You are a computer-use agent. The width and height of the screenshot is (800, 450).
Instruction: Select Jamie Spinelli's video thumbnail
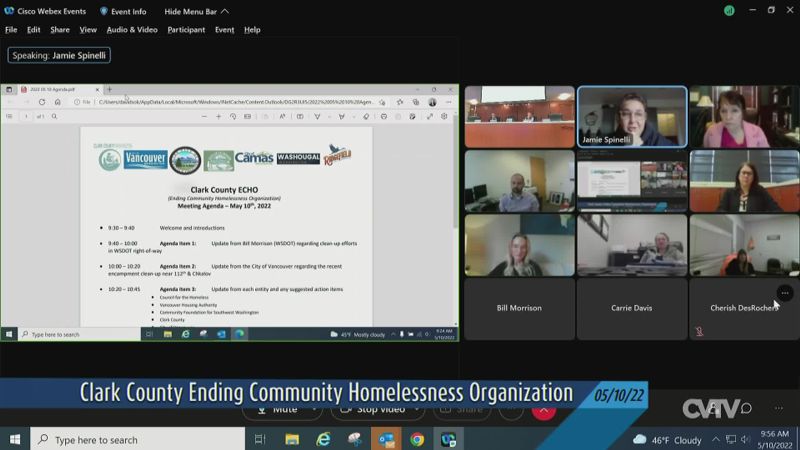tap(632, 116)
